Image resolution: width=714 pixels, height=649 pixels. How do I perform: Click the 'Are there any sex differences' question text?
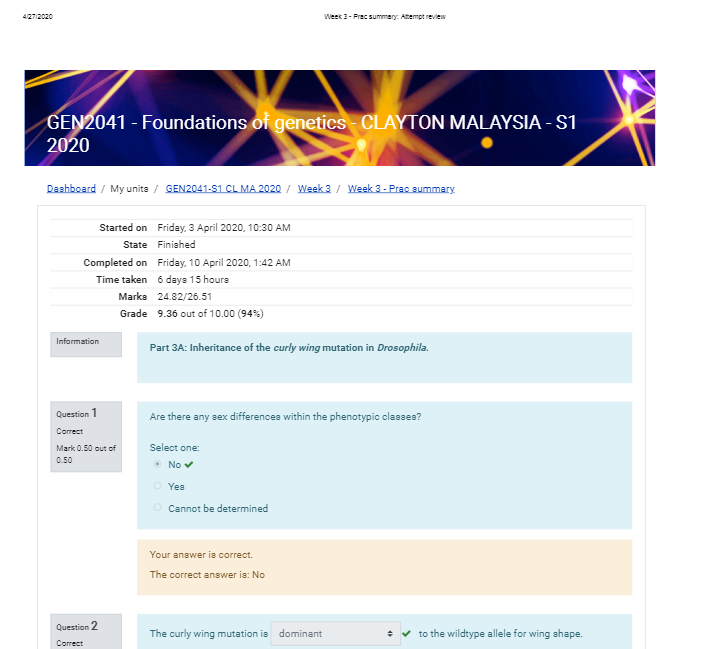285,417
